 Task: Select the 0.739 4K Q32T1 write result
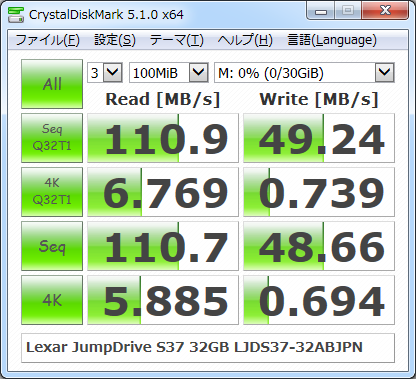(319, 192)
